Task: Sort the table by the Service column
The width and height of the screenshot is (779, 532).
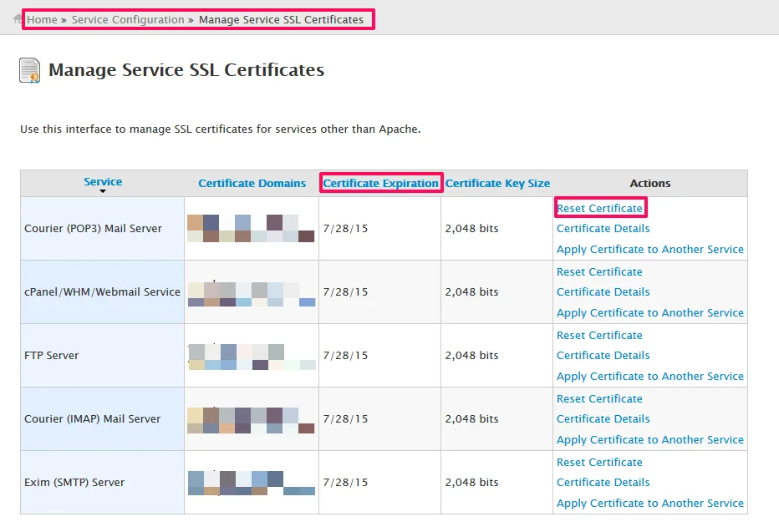Action: pyautogui.click(x=103, y=181)
